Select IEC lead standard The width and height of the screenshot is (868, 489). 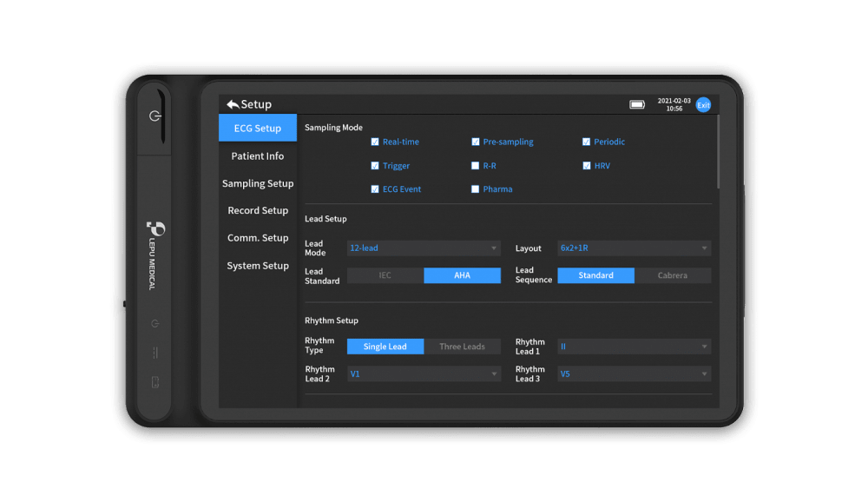385,275
